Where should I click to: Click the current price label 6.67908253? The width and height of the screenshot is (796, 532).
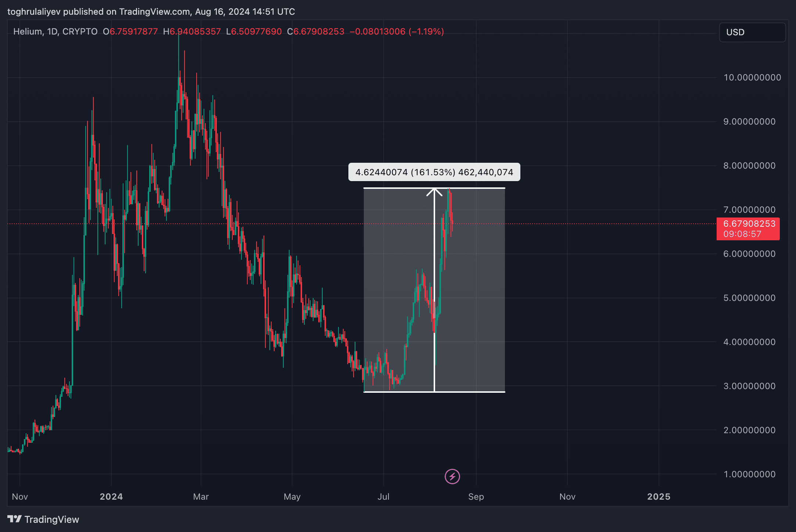click(x=749, y=223)
